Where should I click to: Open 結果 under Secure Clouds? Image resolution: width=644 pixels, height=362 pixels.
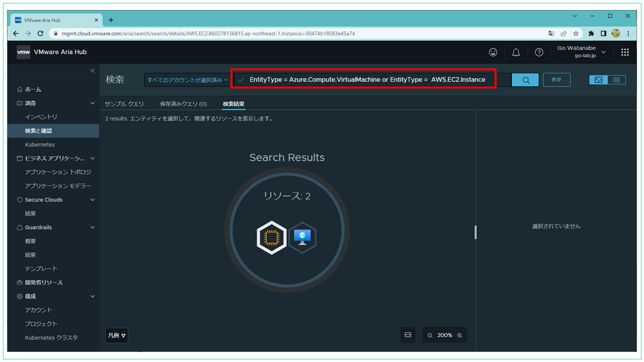(x=31, y=213)
